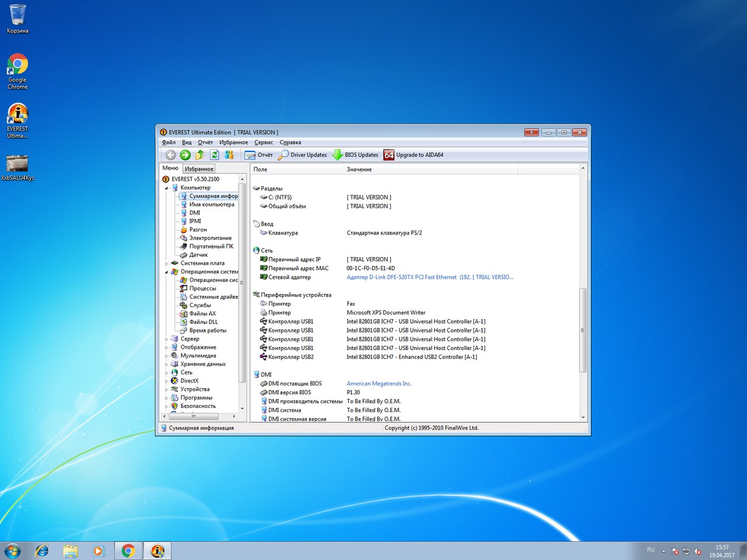The width and height of the screenshot is (747, 560).
Task: Open the American Megatrends Inc. link
Action: click(379, 384)
